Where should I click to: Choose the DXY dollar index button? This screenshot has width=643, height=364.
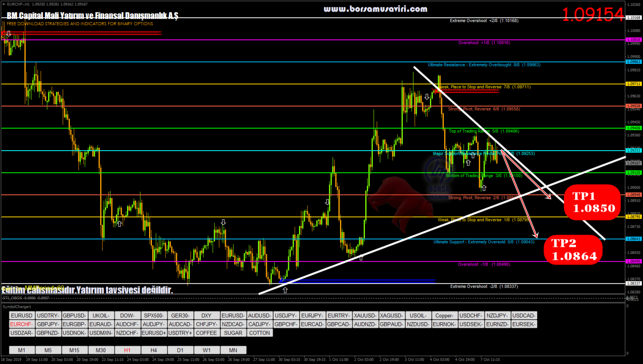click(207, 315)
